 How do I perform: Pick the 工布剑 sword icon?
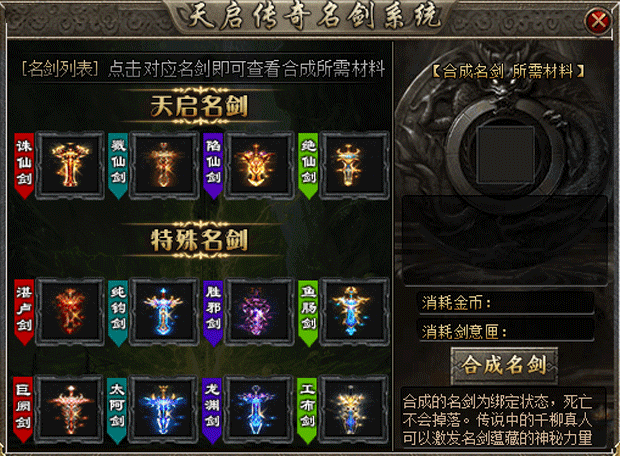[353, 409]
